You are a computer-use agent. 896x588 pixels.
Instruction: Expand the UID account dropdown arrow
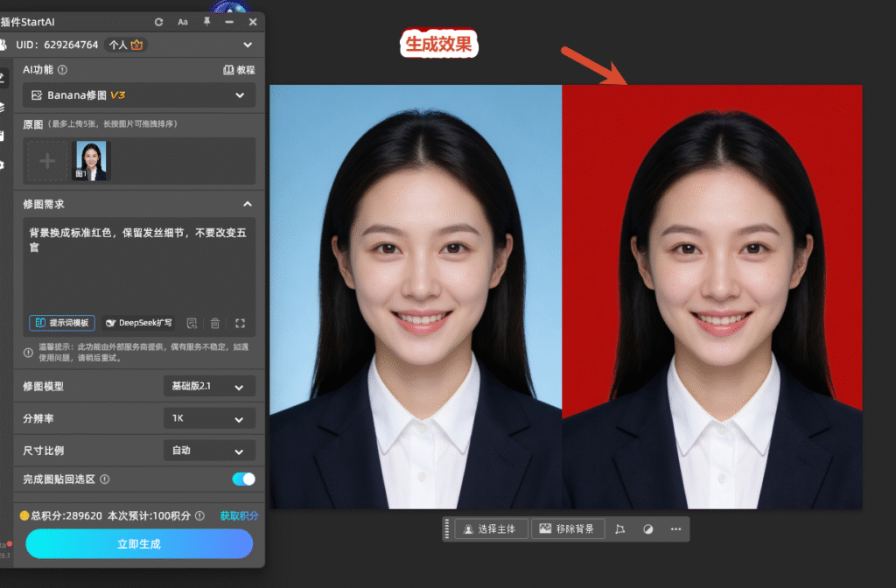pyautogui.click(x=248, y=45)
